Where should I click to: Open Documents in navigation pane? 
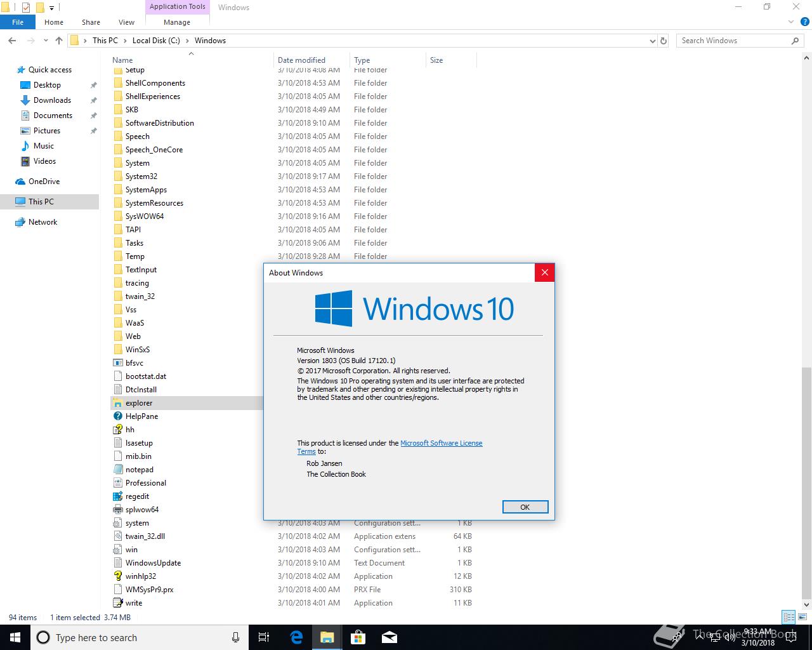(x=53, y=116)
